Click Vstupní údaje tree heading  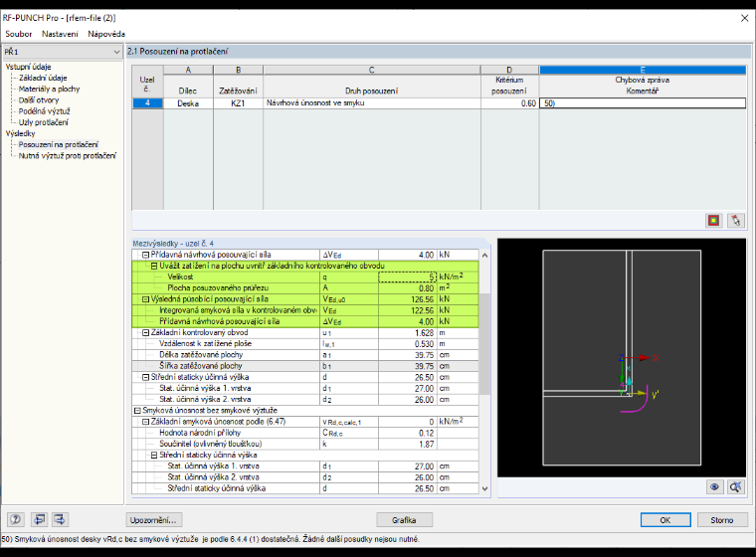28,67
